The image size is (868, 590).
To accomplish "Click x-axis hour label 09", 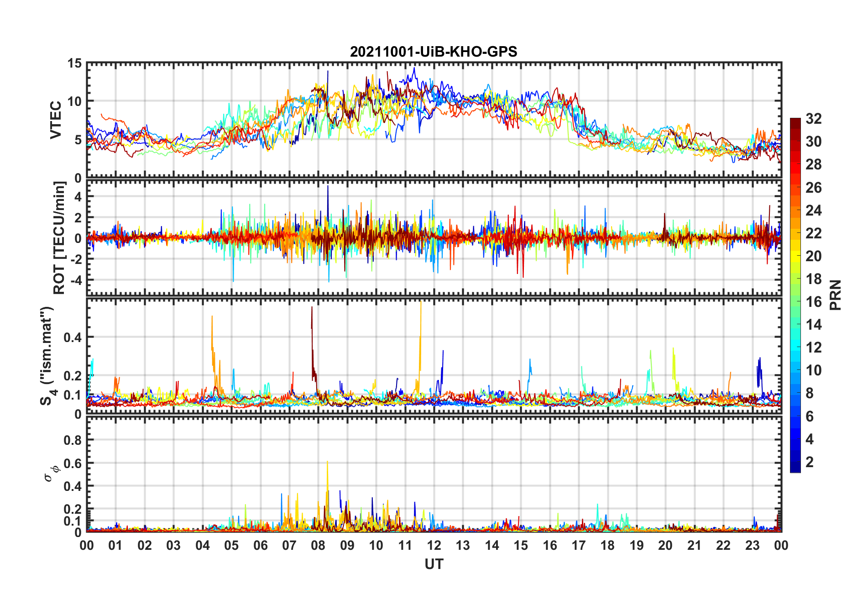I will pyautogui.click(x=347, y=545).
